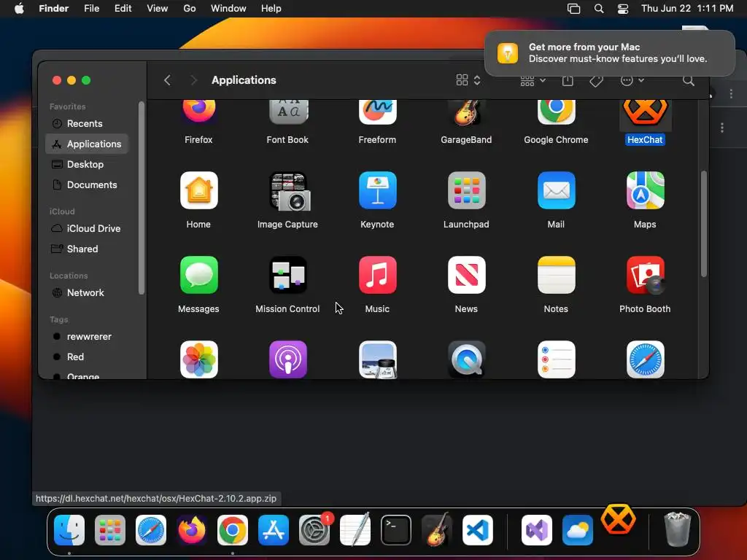Select Music in the Applications folder
The image size is (747, 560).
coord(377,275)
